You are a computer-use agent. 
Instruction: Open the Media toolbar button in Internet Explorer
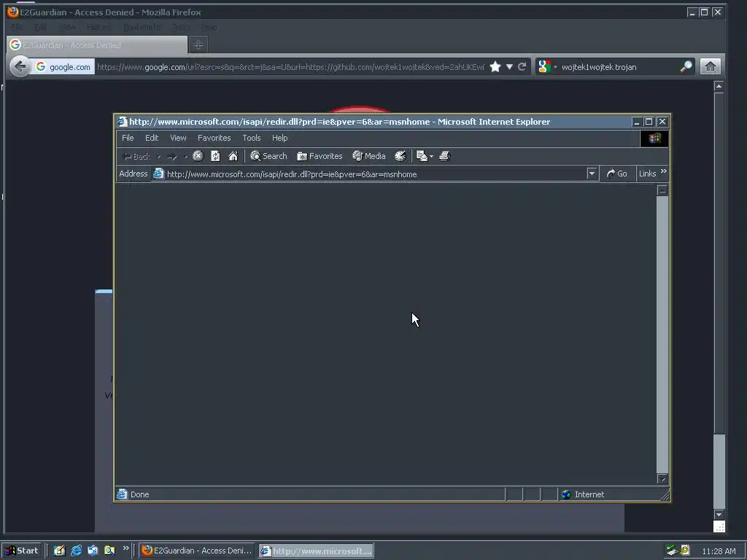[368, 156]
